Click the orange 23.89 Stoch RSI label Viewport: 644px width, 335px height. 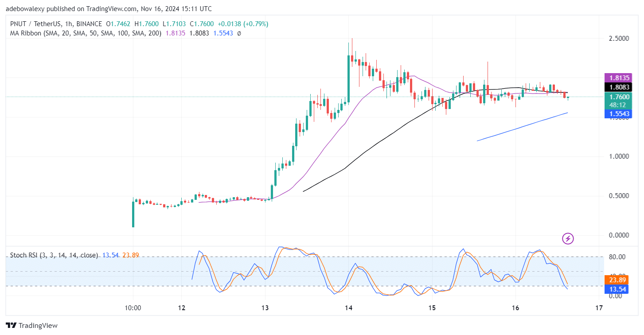pyautogui.click(x=617, y=280)
